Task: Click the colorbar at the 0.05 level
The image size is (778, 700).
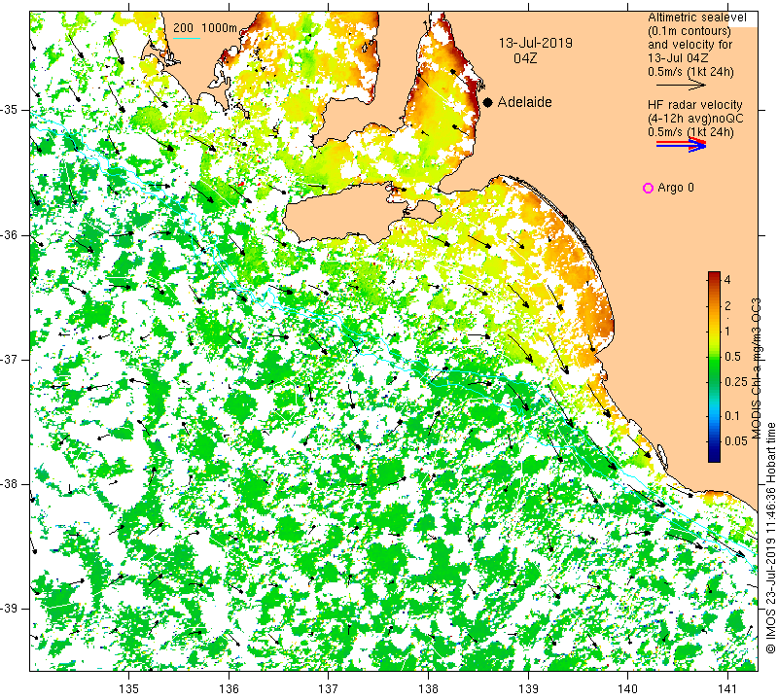Action: [714, 441]
